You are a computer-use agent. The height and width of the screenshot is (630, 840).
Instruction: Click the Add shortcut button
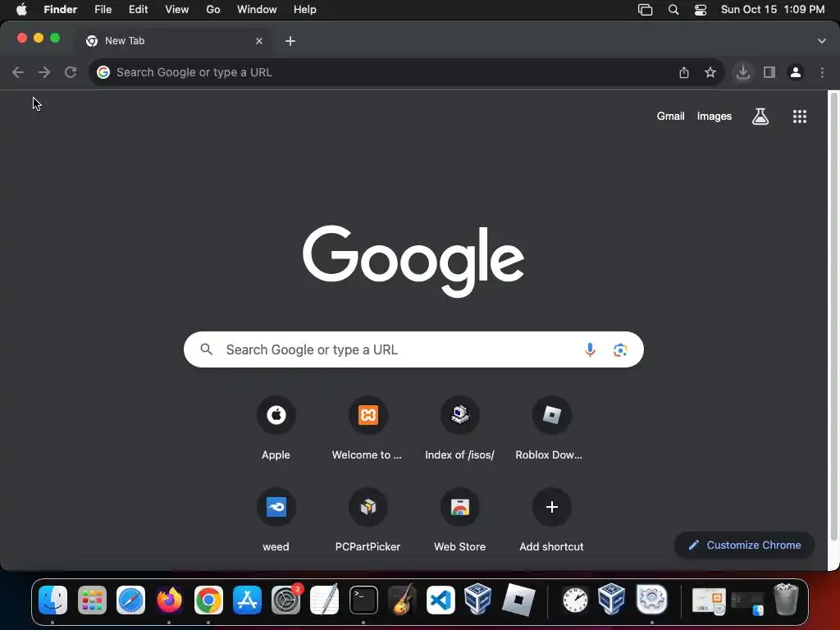point(551,520)
